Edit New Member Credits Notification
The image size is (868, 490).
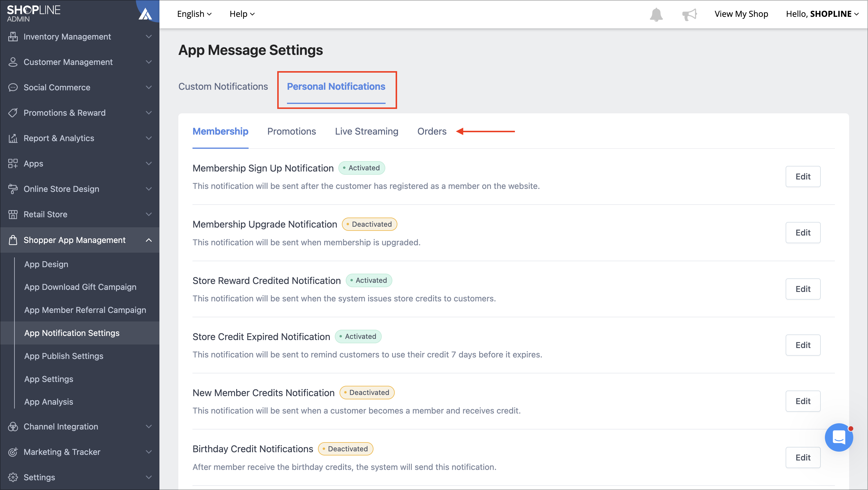803,401
